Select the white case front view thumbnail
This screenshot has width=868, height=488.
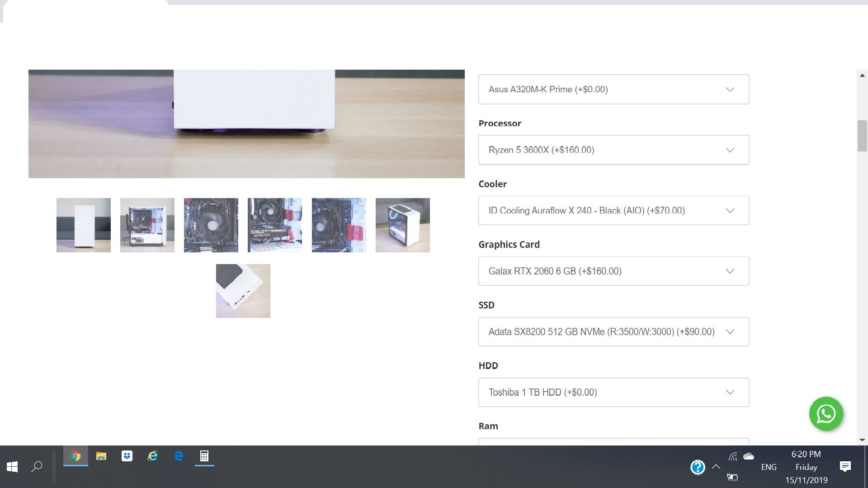tap(84, 225)
